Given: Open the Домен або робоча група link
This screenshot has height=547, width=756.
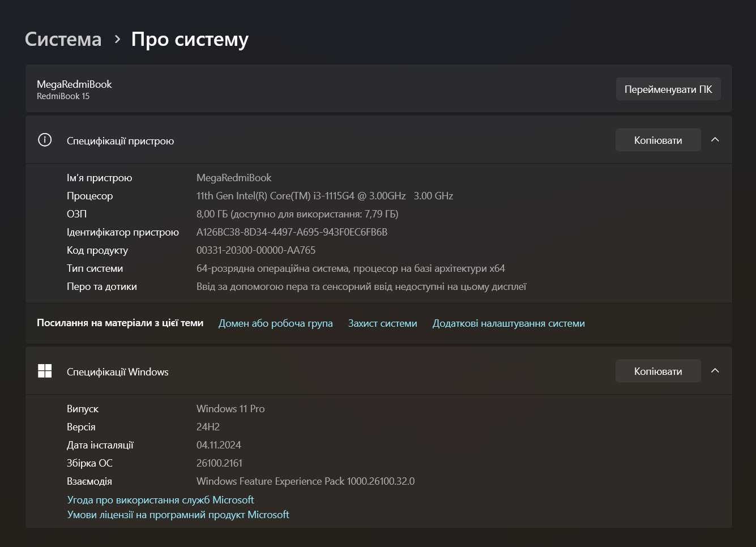Looking at the screenshot, I should [276, 323].
